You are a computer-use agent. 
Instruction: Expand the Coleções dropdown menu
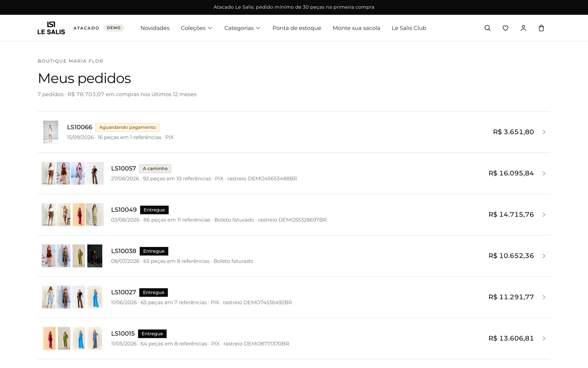click(x=196, y=28)
